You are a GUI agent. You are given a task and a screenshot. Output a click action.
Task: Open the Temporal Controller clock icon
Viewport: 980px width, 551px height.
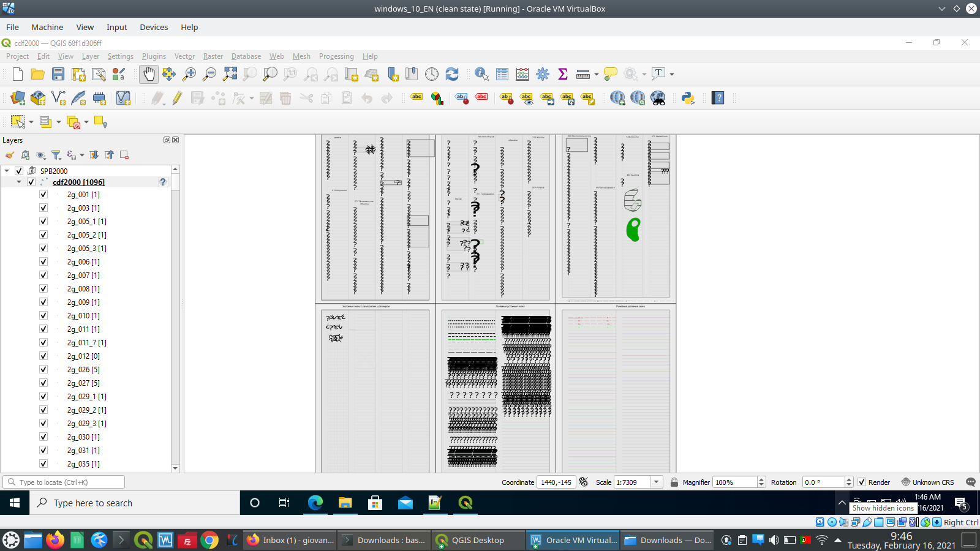tap(432, 73)
